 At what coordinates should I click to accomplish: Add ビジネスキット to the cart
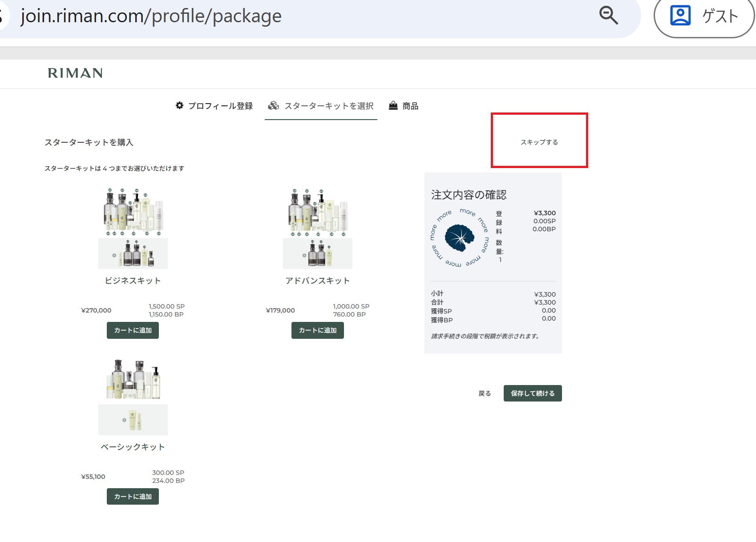click(133, 330)
